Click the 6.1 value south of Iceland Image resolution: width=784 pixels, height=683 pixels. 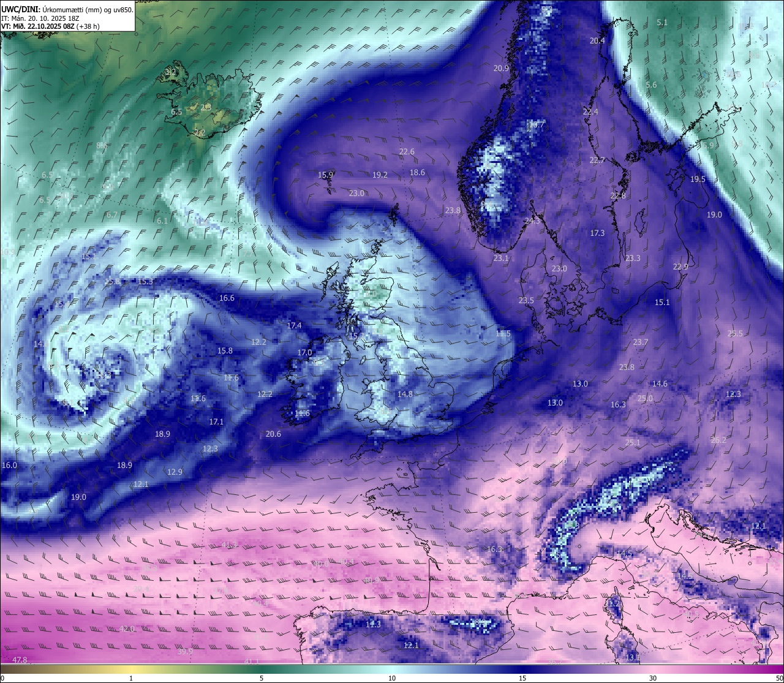pyautogui.click(x=162, y=221)
